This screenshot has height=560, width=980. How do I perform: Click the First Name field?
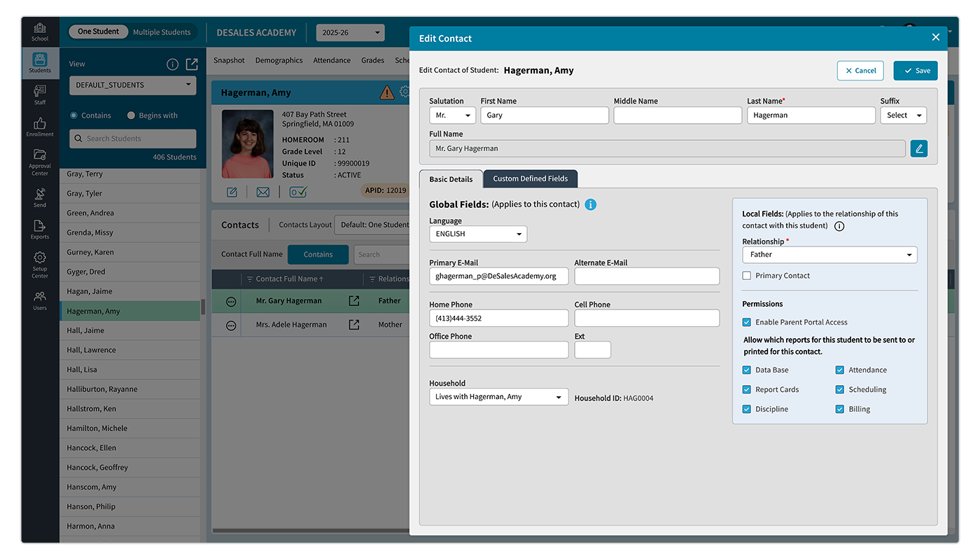coord(545,115)
